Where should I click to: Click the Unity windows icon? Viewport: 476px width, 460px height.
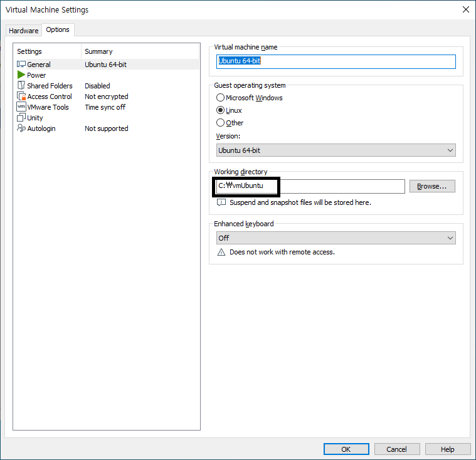21,117
